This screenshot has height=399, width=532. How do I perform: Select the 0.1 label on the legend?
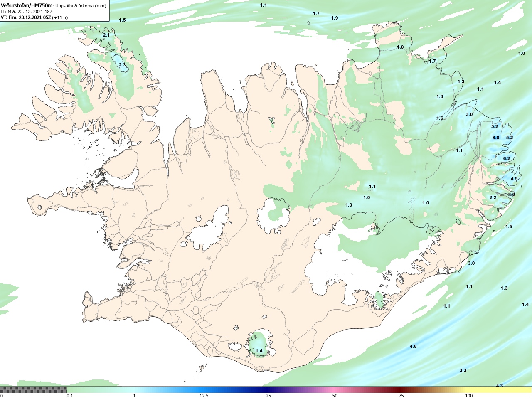(70, 396)
